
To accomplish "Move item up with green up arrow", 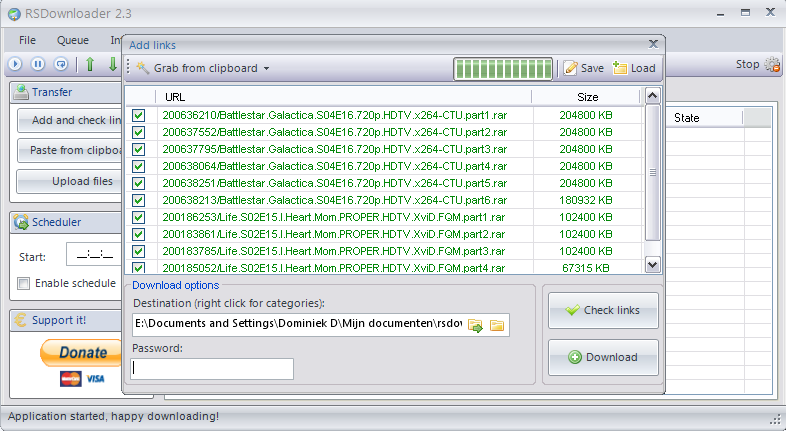I will click(x=90, y=64).
